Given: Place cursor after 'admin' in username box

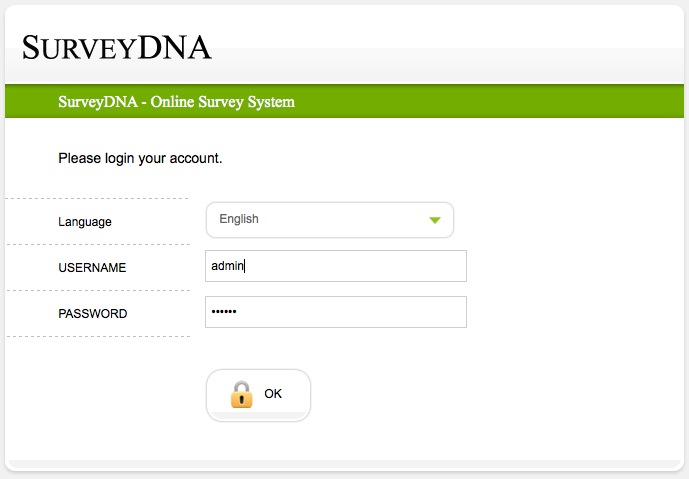Looking at the screenshot, I should pos(246,266).
